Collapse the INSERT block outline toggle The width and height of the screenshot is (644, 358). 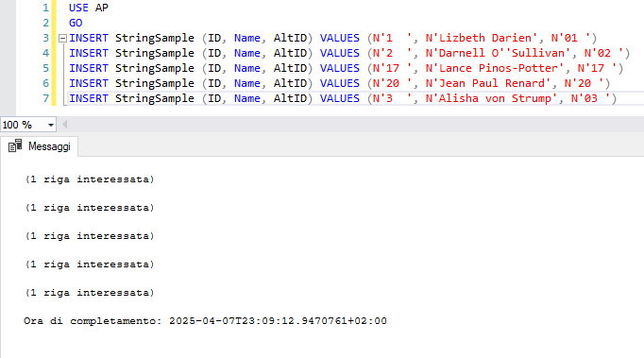tap(63, 39)
